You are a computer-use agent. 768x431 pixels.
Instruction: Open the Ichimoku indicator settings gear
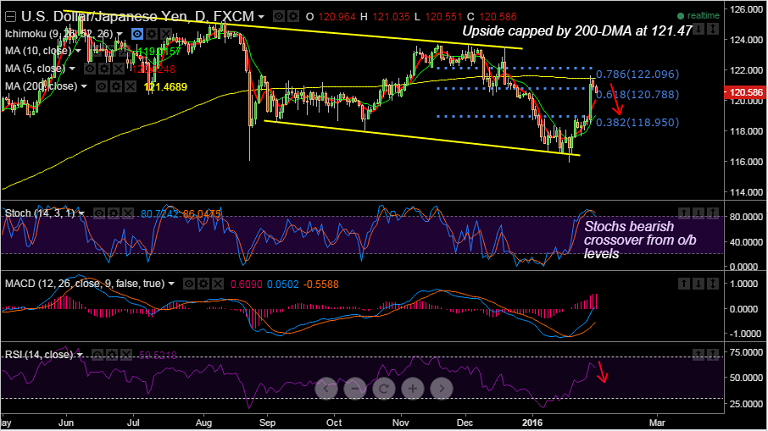point(152,34)
